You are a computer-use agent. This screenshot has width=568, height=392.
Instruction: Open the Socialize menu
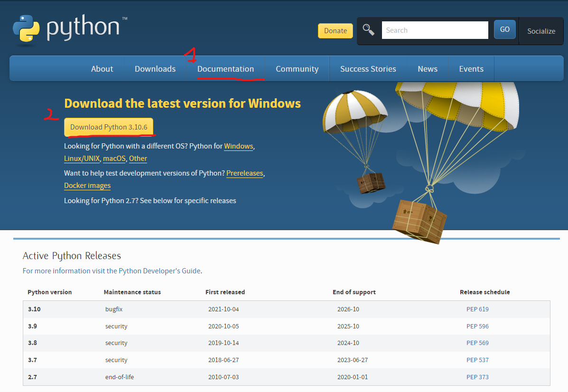[541, 31]
